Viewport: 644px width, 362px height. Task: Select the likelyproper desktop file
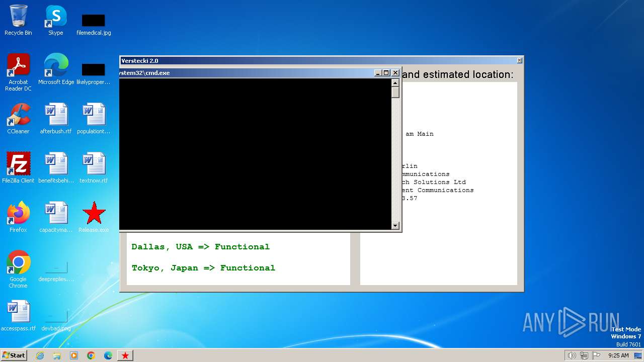click(94, 73)
